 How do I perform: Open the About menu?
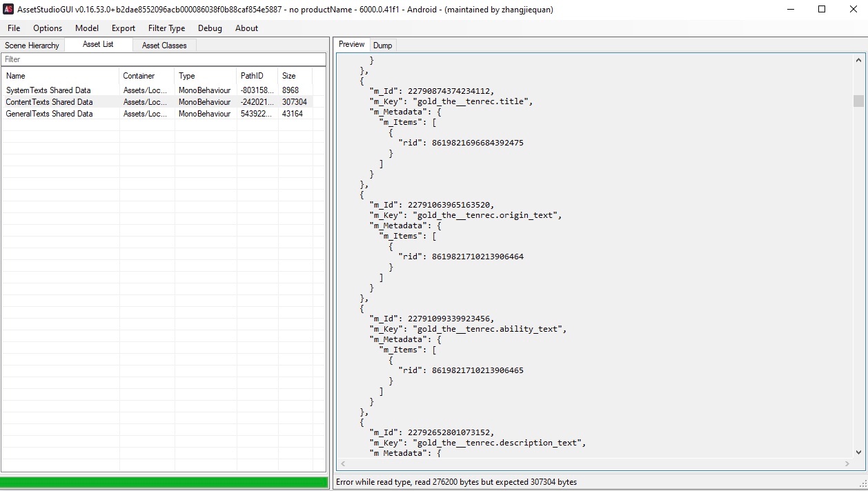click(246, 28)
